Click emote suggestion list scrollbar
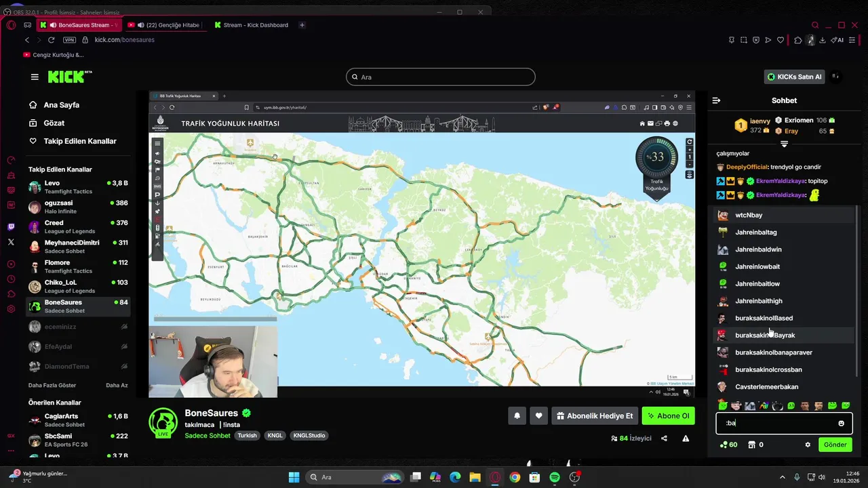Viewport: 868px width, 488px height. coord(857,291)
